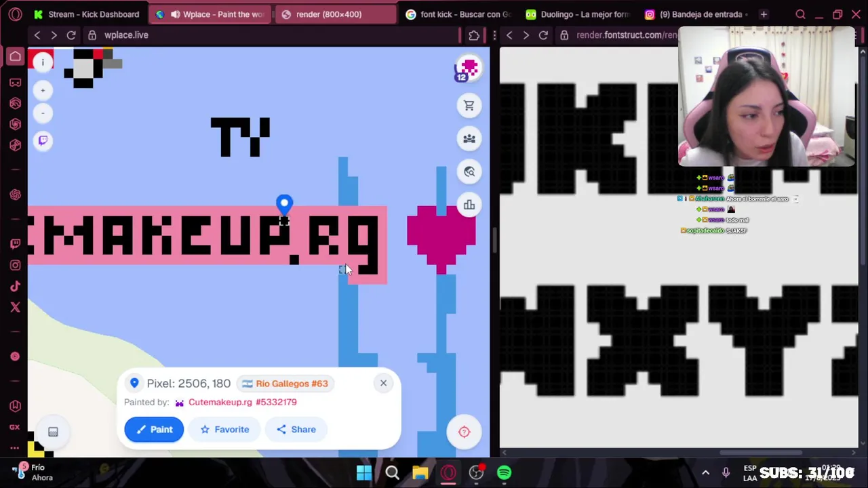Open the sidebar X (Twitter) icon
Screen dimensions: 868x488
click(x=15, y=307)
